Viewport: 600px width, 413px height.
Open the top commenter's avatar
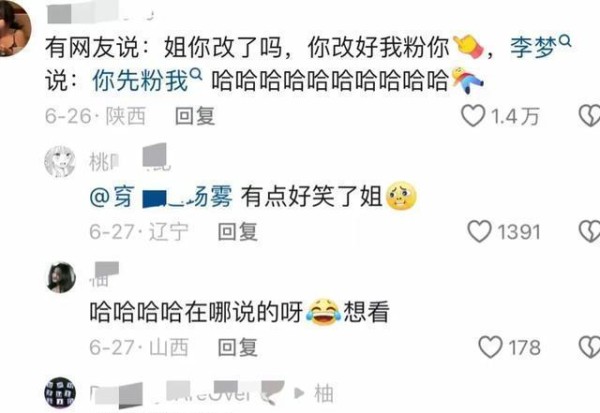[15, 28]
